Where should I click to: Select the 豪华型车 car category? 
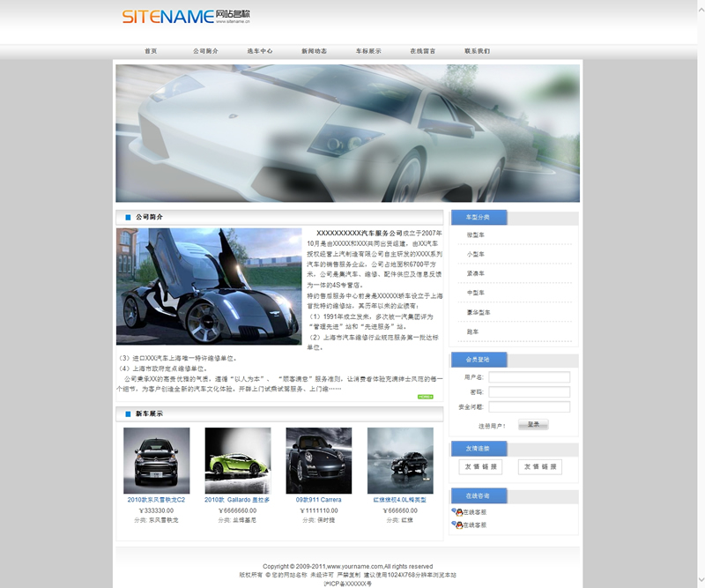tap(479, 313)
